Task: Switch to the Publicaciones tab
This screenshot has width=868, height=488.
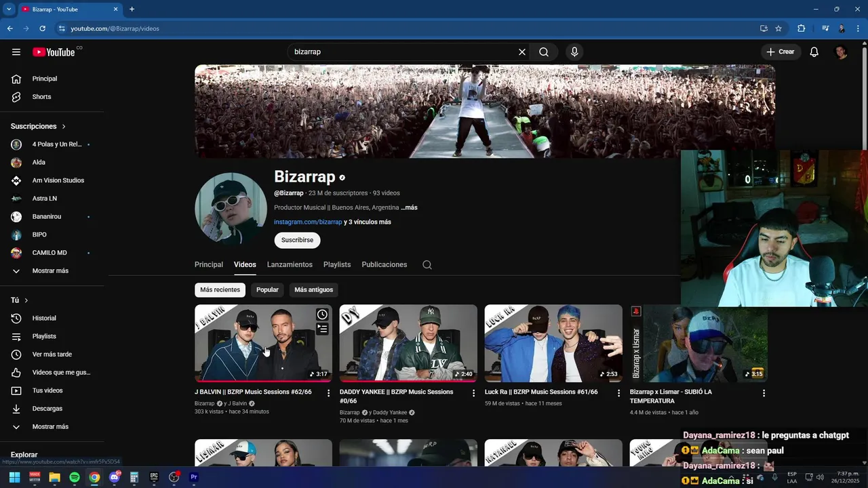Action: 384,265
